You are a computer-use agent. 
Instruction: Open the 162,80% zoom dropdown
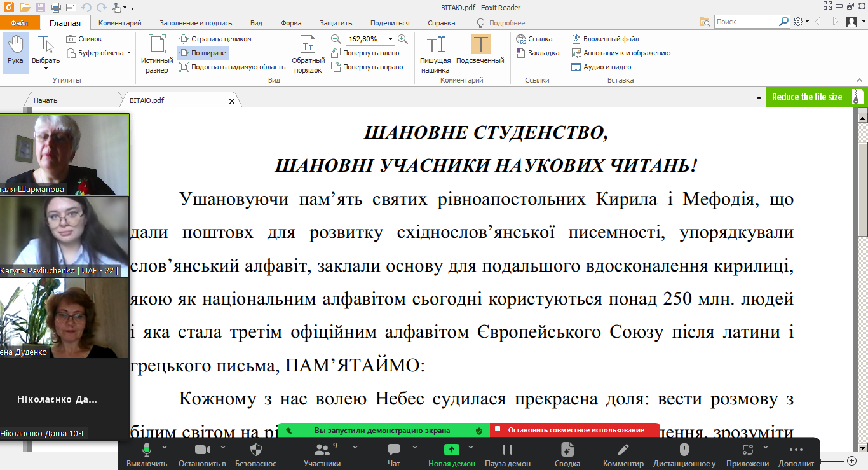pyautogui.click(x=390, y=39)
